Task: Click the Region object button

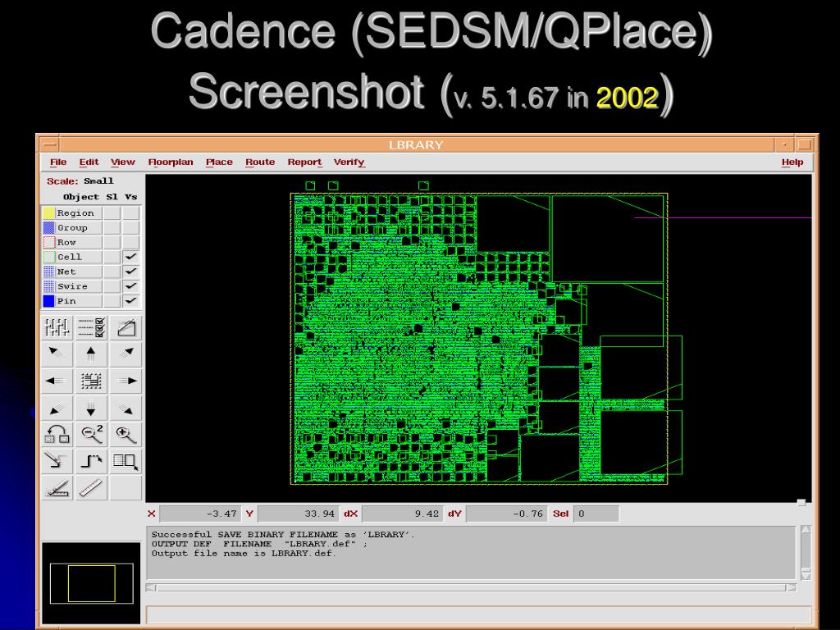Action: [79, 212]
